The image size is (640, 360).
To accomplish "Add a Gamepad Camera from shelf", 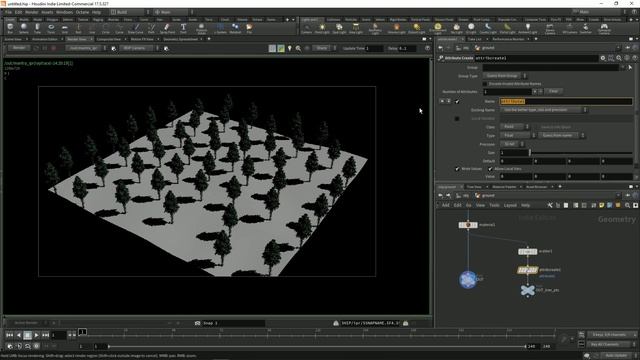I will click(604, 28).
